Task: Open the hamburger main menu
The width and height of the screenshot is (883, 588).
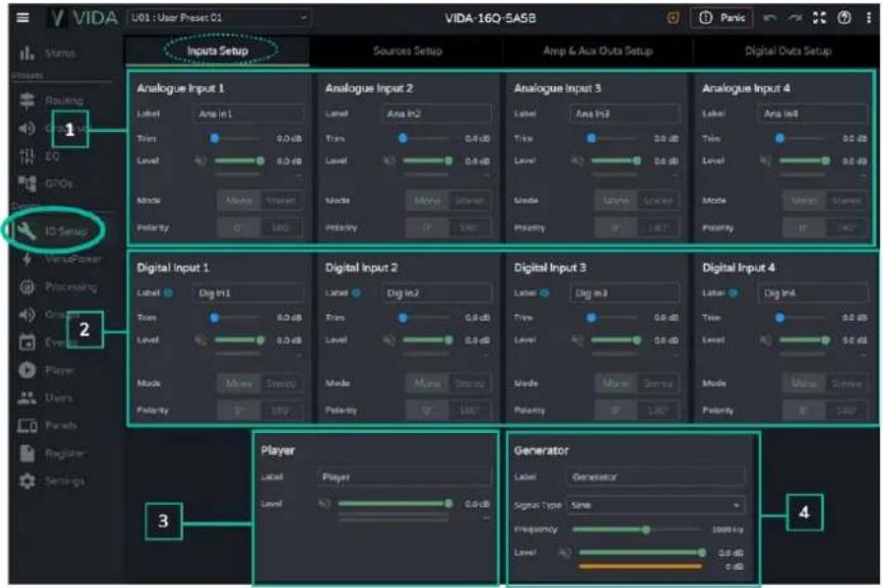Action: [23, 17]
